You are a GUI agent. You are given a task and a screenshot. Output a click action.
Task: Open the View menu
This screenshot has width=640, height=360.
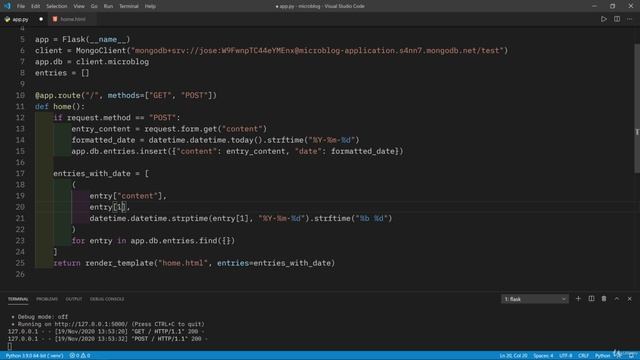click(x=79, y=6)
